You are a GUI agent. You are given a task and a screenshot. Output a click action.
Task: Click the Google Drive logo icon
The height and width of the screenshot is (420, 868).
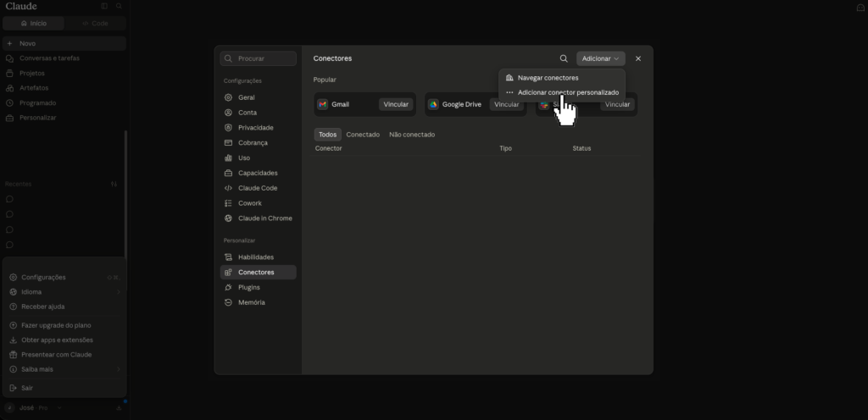click(433, 104)
